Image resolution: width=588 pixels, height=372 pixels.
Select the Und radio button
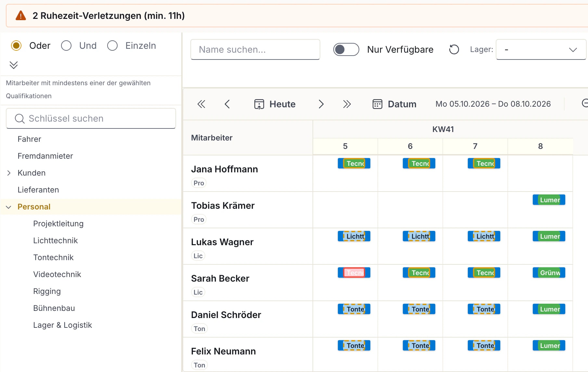pos(66,46)
